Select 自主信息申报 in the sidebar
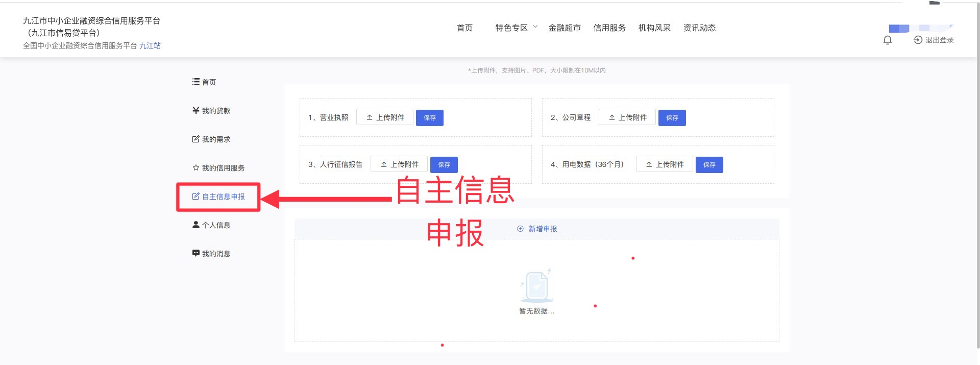This screenshot has height=365, width=980. point(218,197)
